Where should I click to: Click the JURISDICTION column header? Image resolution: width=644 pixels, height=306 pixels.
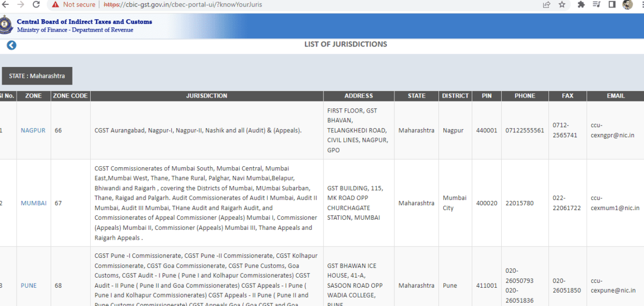(x=207, y=96)
